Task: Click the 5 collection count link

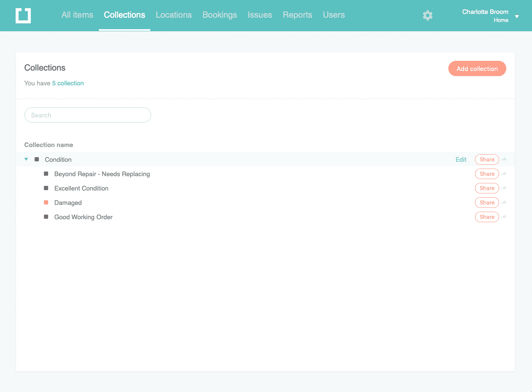Action: pyautogui.click(x=68, y=83)
